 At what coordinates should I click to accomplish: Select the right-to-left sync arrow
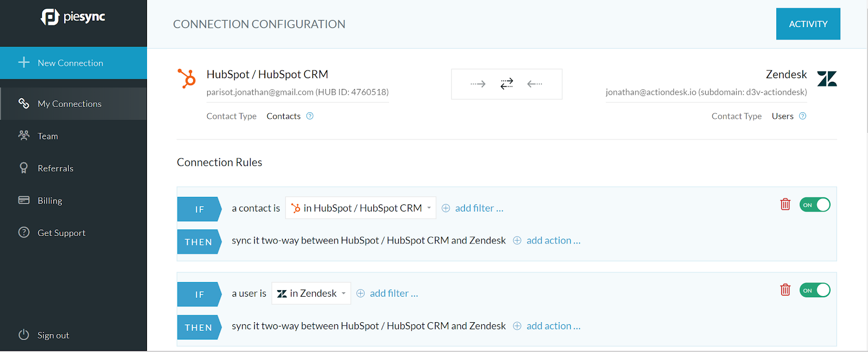click(535, 84)
